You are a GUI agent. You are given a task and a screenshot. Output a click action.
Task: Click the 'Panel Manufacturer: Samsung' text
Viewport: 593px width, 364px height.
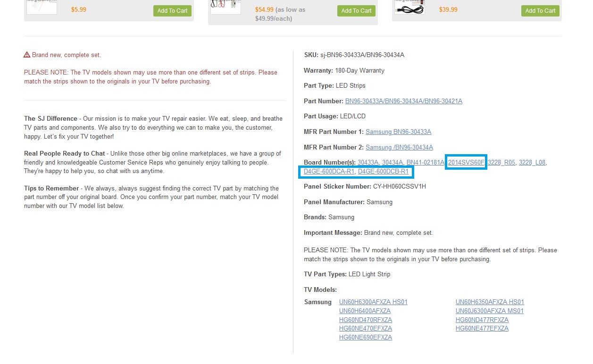(348, 202)
